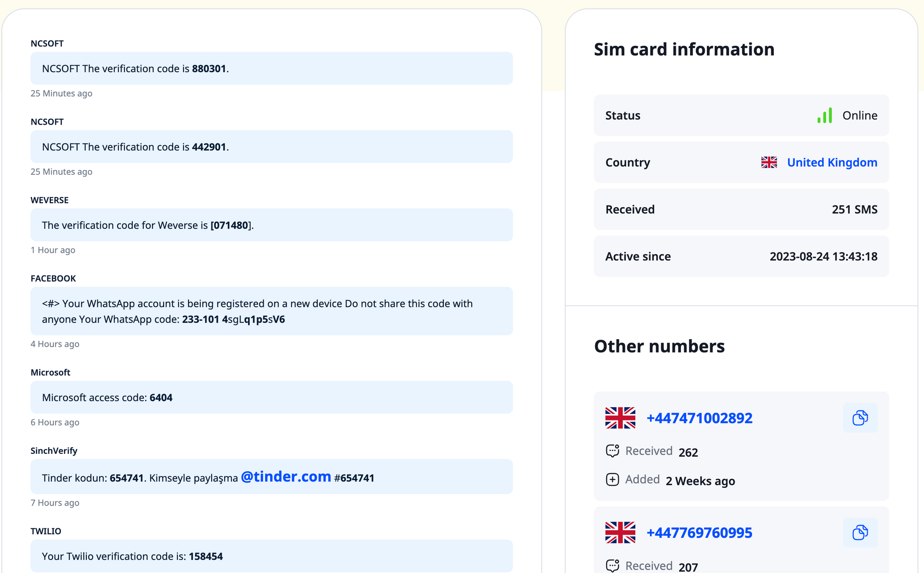This screenshot has width=924, height=573.
Task: Open phone number +447471002892
Action: point(699,418)
